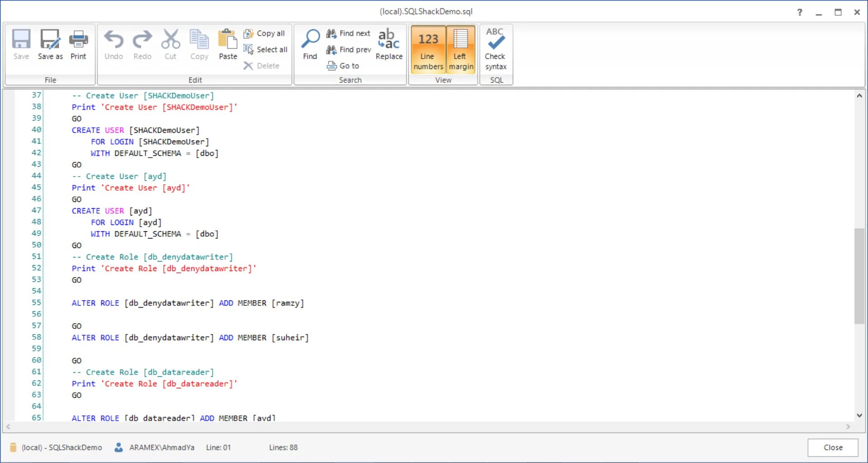Screen dimensions: 868x463
Task: Click vertical scrollbar down arrow
Action: point(859,416)
